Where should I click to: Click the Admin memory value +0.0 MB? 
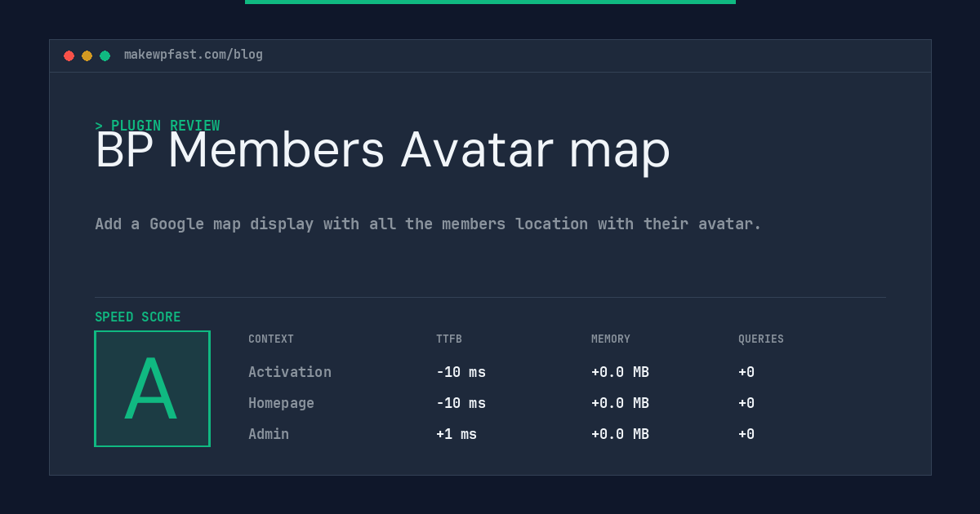coord(620,434)
